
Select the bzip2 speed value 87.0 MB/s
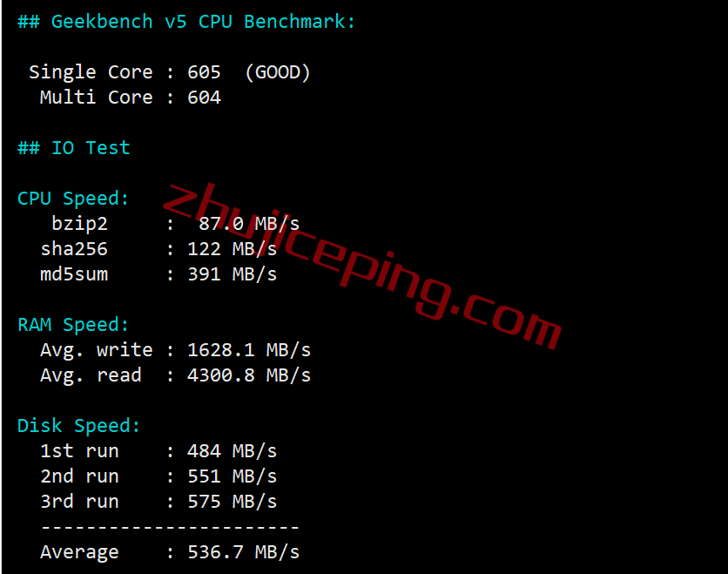249,224
